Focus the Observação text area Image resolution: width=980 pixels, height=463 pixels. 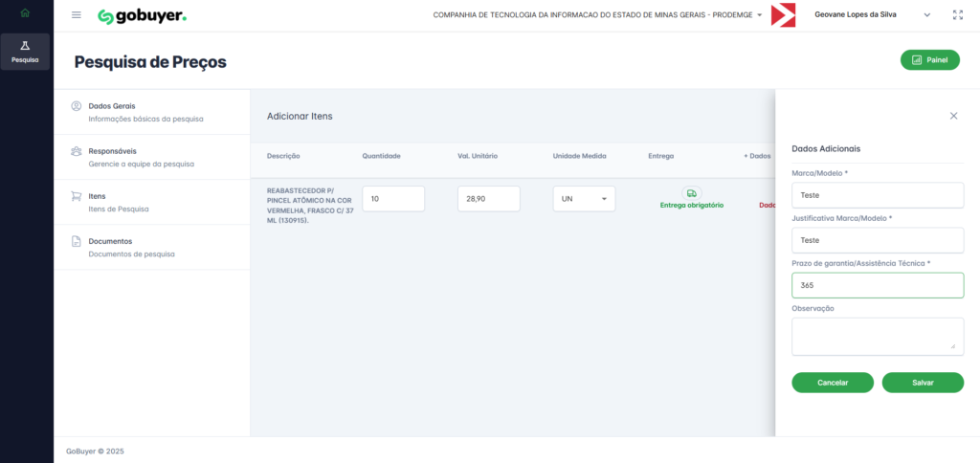click(x=878, y=336)
